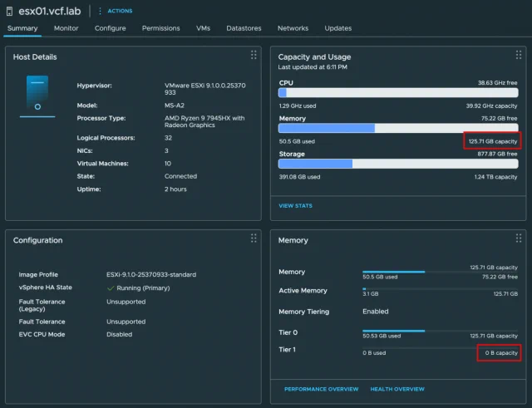
Task: Click the VIEW STATS link
Action: (x=296, y=206)
